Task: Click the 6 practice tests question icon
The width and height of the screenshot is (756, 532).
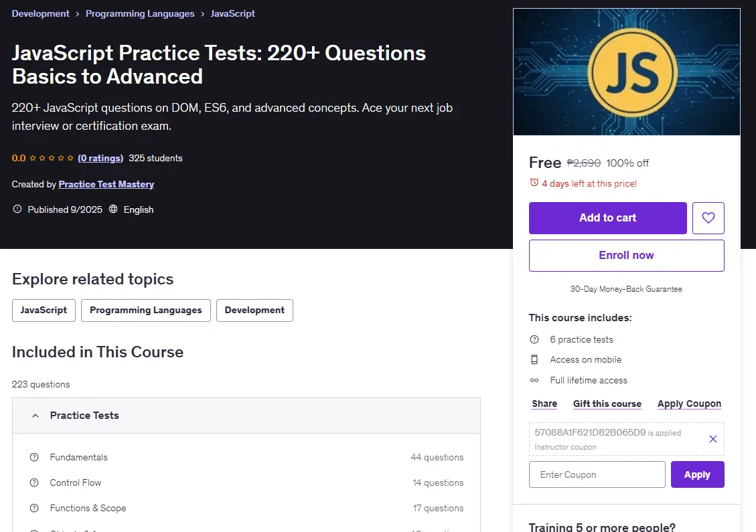Action: pyautogui.click(x=534, y=339)
